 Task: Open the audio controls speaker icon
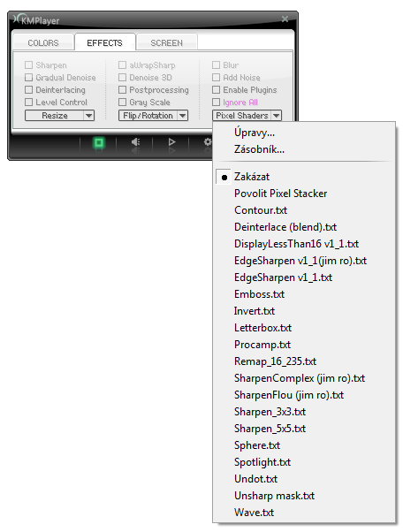(136, 141)
